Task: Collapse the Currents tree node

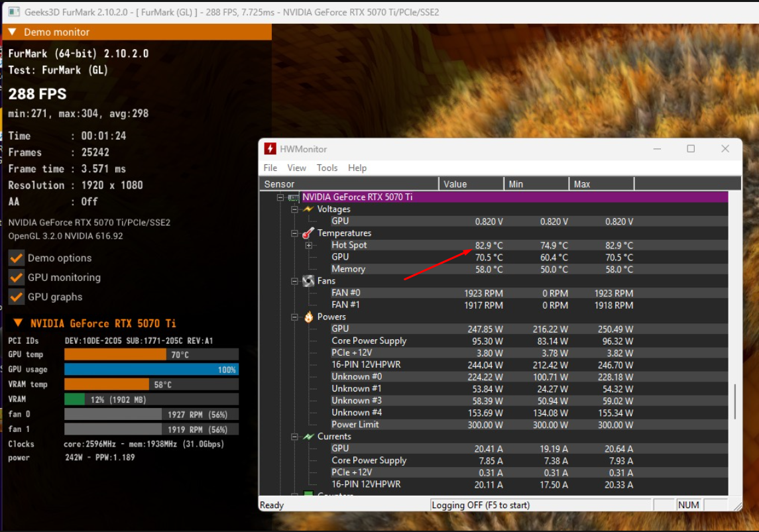Action: click(x=294, y=437)
